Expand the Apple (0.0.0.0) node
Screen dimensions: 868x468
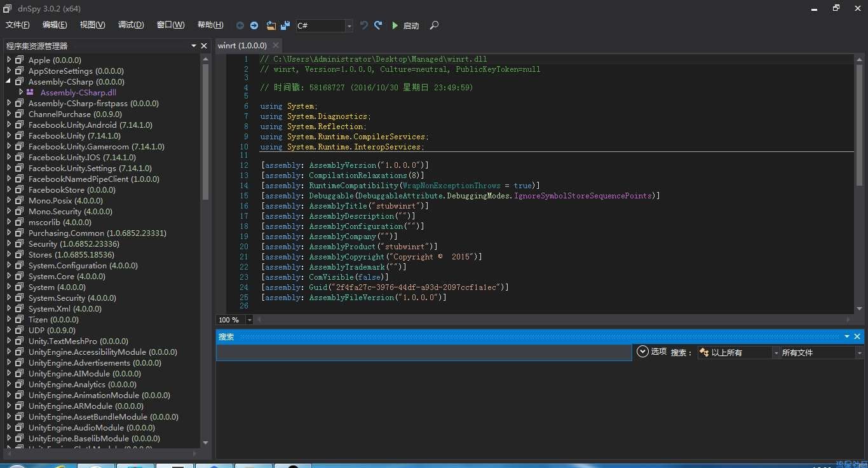(9, 60)
